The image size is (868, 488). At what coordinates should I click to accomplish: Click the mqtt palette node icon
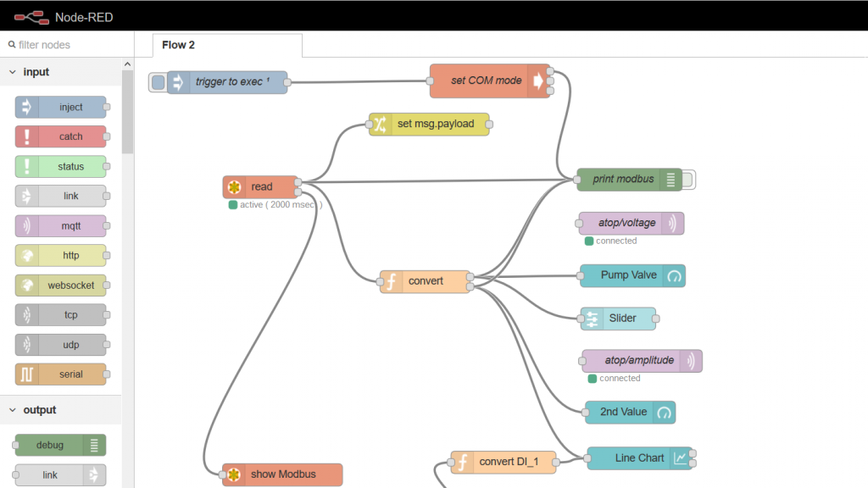click(26, 225)
